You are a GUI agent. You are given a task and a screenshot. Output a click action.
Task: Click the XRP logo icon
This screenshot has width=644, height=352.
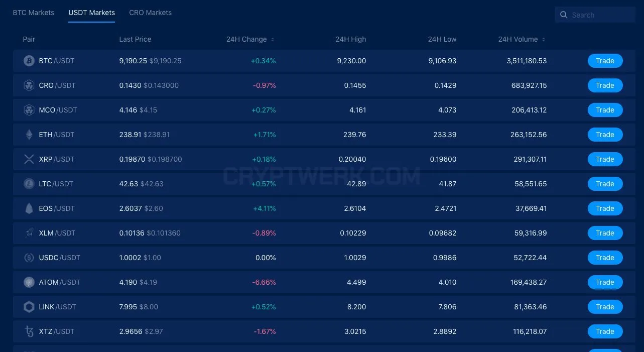click(29, 159)
